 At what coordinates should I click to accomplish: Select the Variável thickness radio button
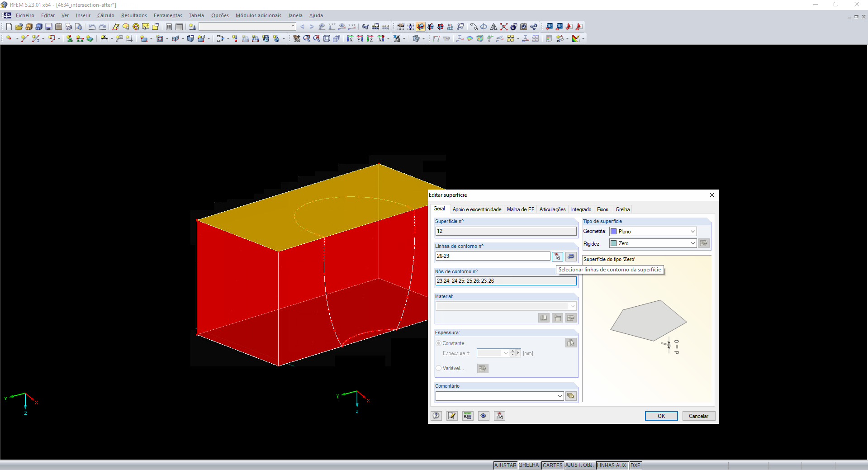click(x=438, y=368)
